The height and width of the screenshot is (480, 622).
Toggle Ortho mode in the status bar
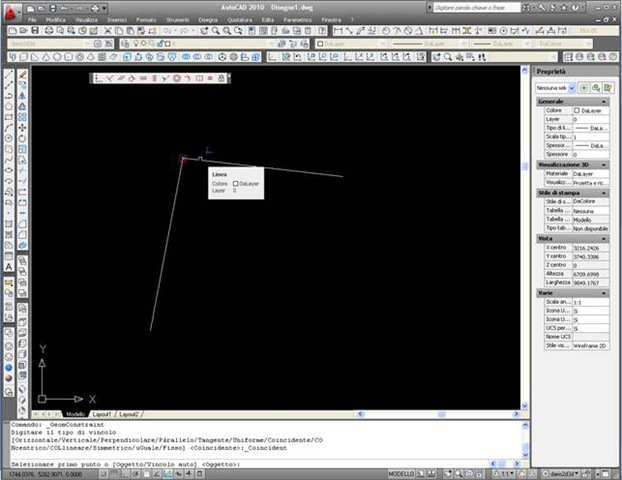(125, 474)
